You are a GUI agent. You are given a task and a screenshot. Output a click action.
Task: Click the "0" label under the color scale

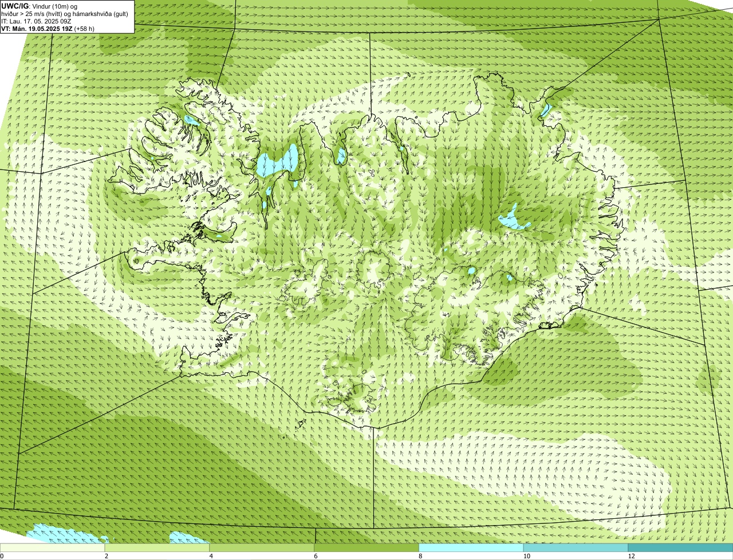(2, 556)
